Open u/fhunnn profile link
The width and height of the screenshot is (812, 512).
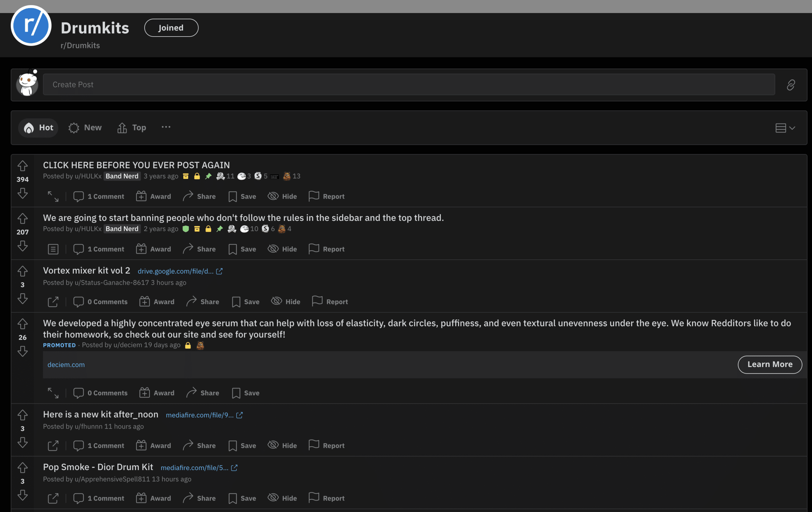pos(88,426)
